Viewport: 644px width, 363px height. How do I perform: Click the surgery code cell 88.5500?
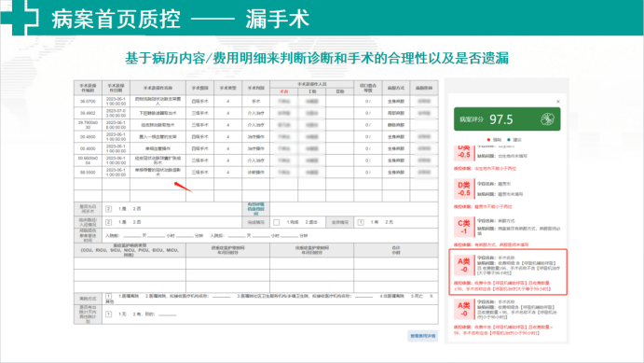pos(88,173)
